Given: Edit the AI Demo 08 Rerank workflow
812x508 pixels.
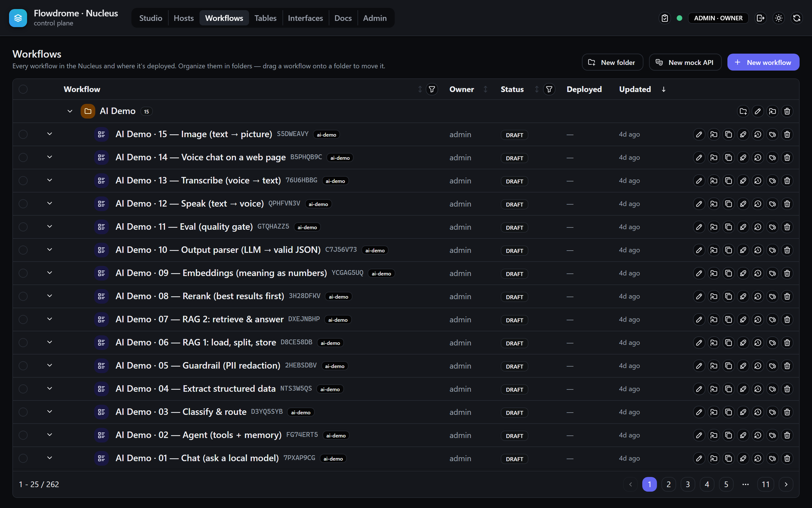Looking at the screenshot, I should pyautogui.click(x=699, y=296).
